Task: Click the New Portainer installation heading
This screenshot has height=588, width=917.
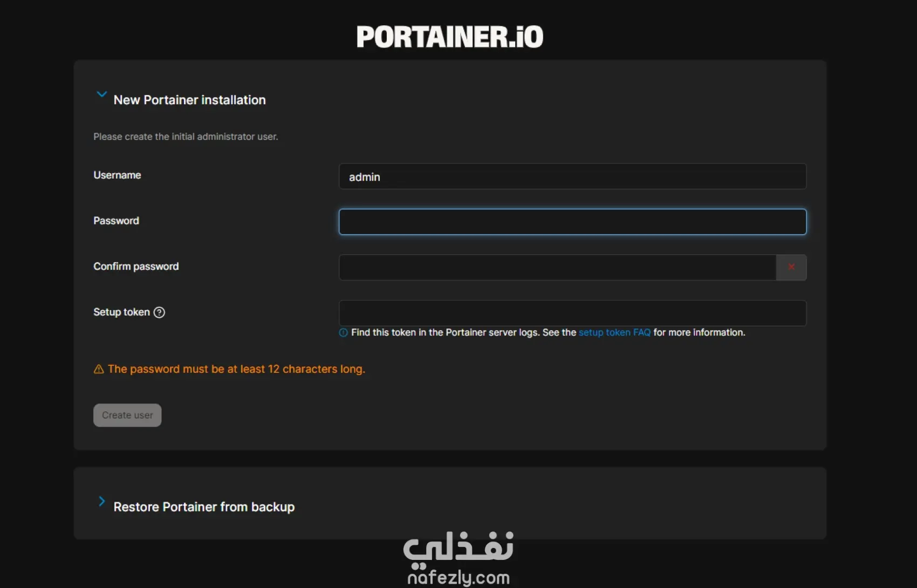Action: click(189, 100)
